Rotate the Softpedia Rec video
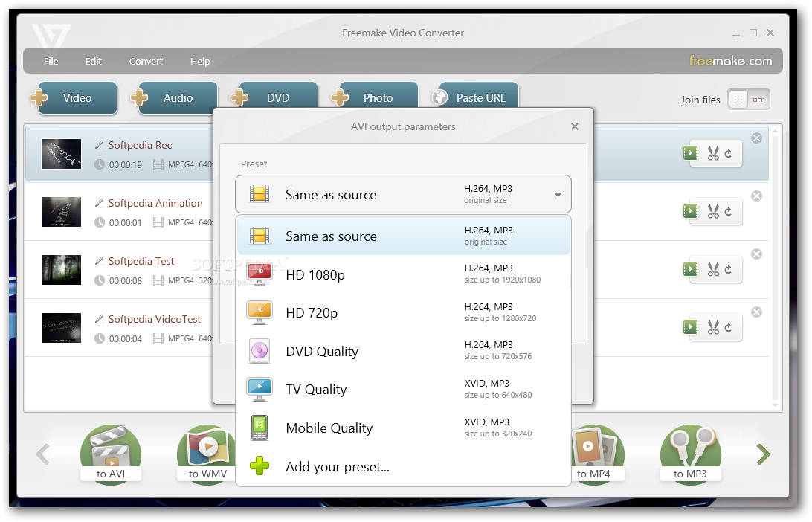The width and height of the screenshot is (812, 522). tap(728, 153)
